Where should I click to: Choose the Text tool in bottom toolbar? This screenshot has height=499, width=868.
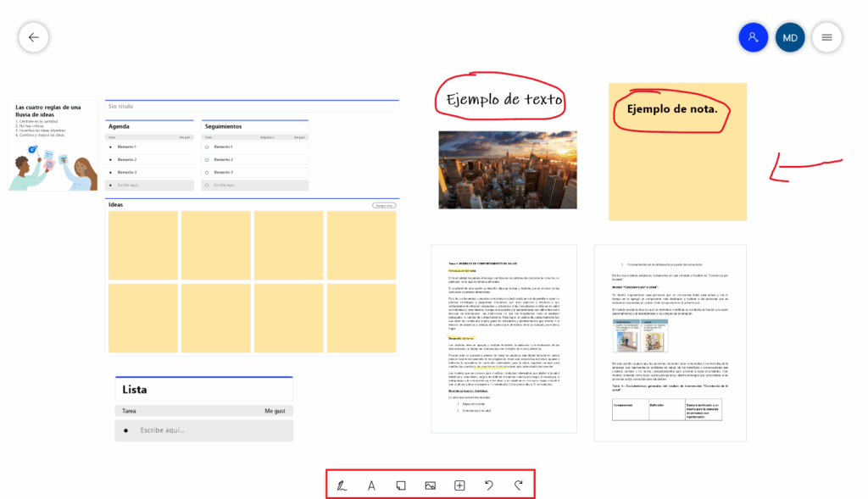pos(371,485)
